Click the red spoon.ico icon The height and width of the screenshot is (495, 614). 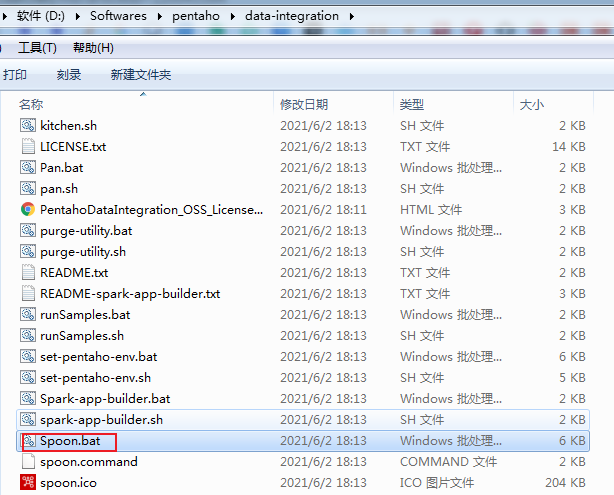pos(28,482)
